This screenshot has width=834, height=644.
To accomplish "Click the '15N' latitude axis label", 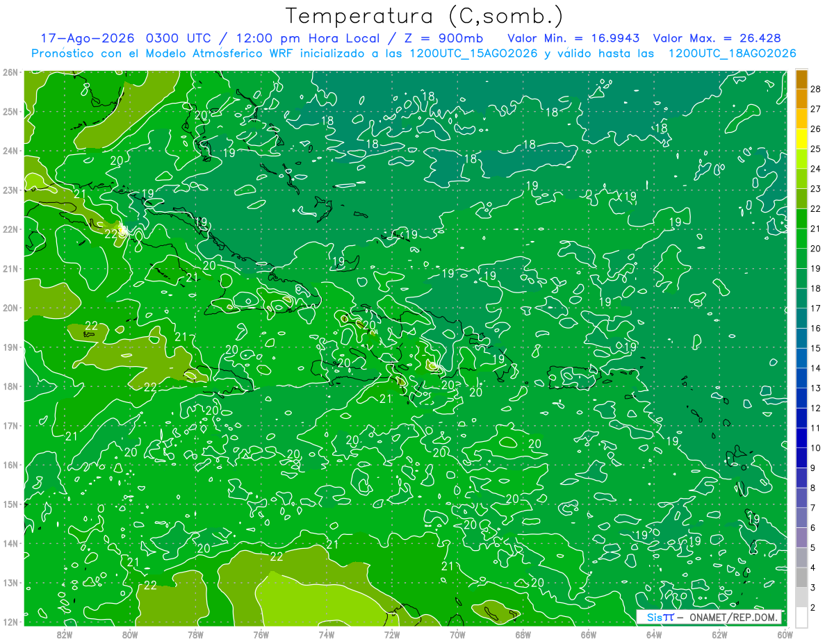I will click(x=10, y=504).
